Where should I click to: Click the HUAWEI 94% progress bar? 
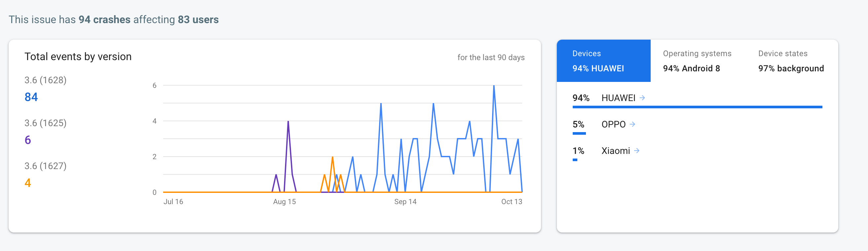pyautogui.click(x=697, y=107)
